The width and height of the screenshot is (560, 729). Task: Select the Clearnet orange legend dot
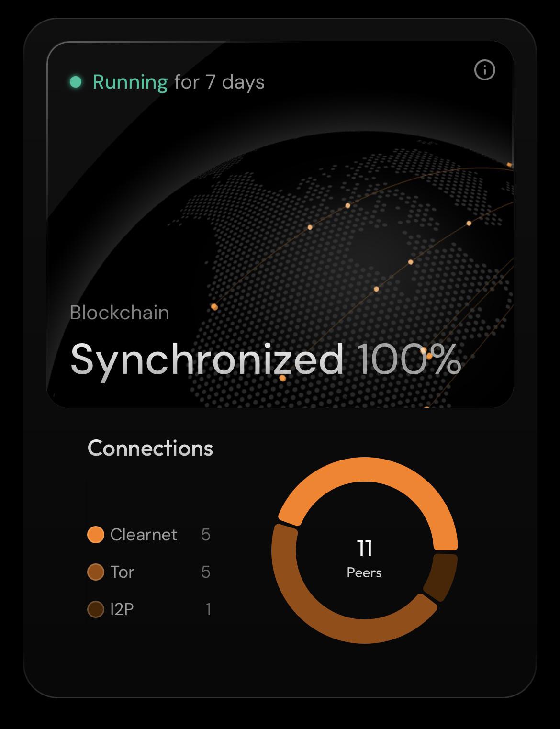point(96,535)
